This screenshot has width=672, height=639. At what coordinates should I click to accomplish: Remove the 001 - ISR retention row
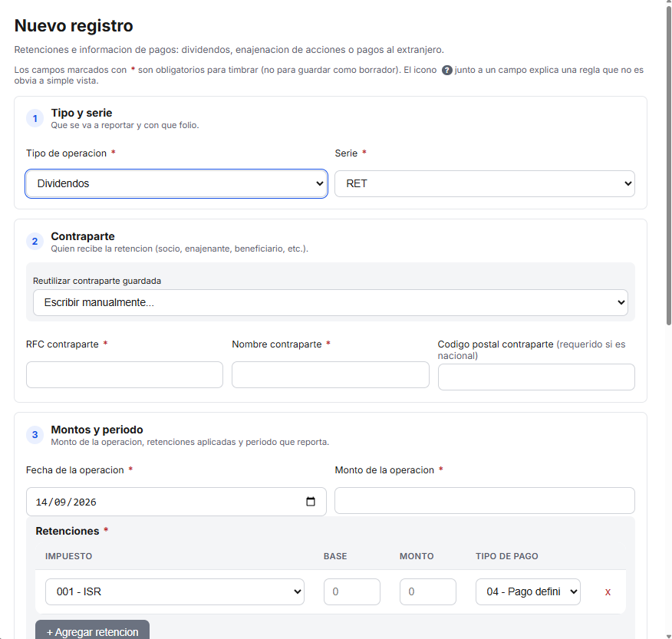coord(608,592)
